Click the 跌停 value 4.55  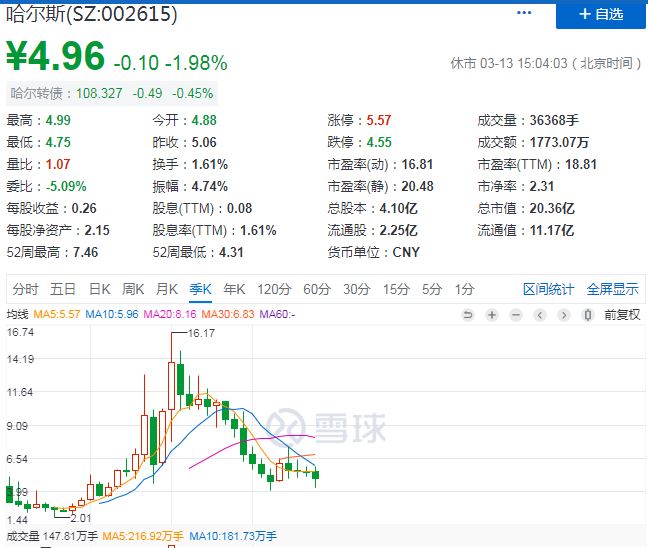[379, 142]
